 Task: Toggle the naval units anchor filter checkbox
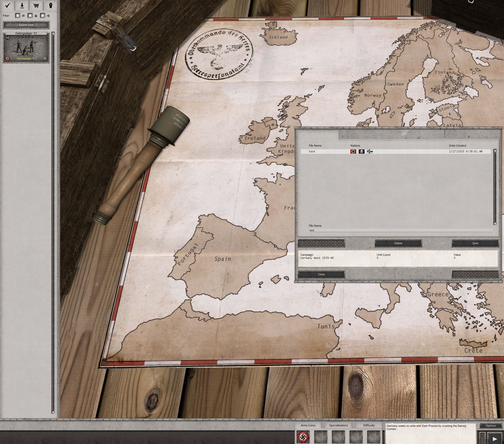click(x=30, y=16)
